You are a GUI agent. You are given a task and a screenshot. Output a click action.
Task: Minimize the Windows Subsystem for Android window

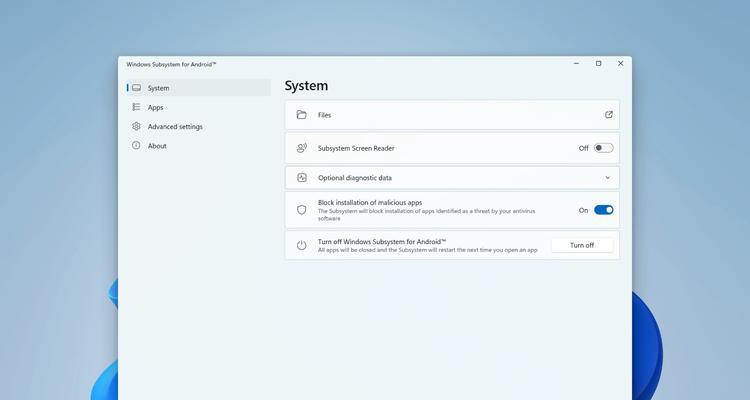click(x=576, y=64)
